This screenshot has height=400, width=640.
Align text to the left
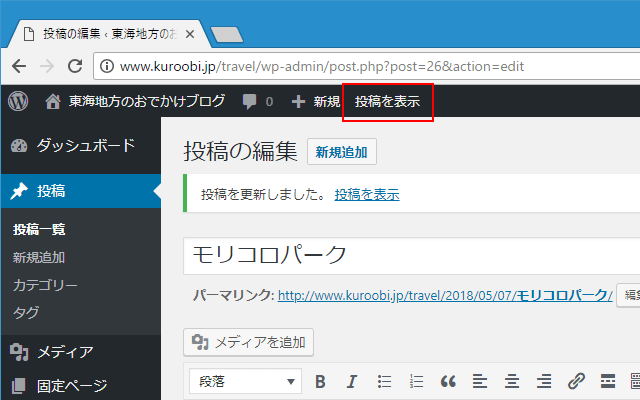point(480,381)
